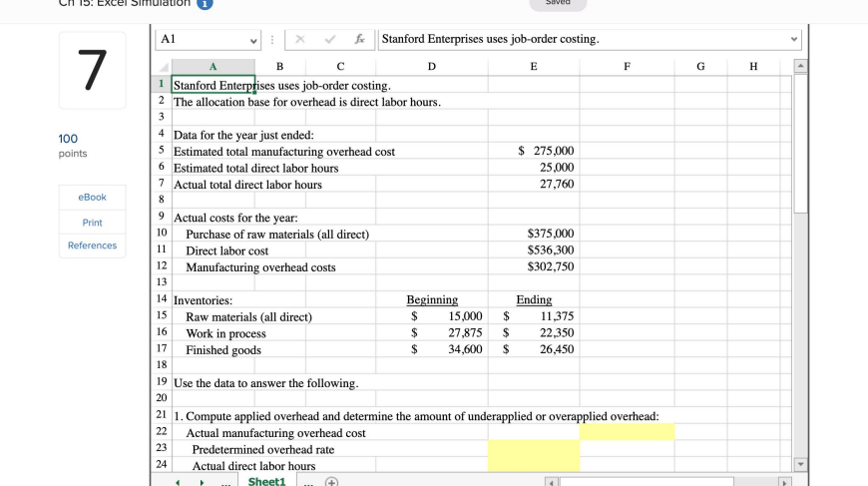Select column F header

click(x=627, y=67)
